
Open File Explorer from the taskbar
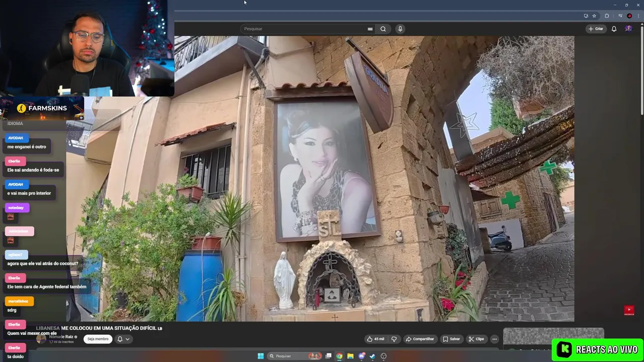click(x=351, y=356)
